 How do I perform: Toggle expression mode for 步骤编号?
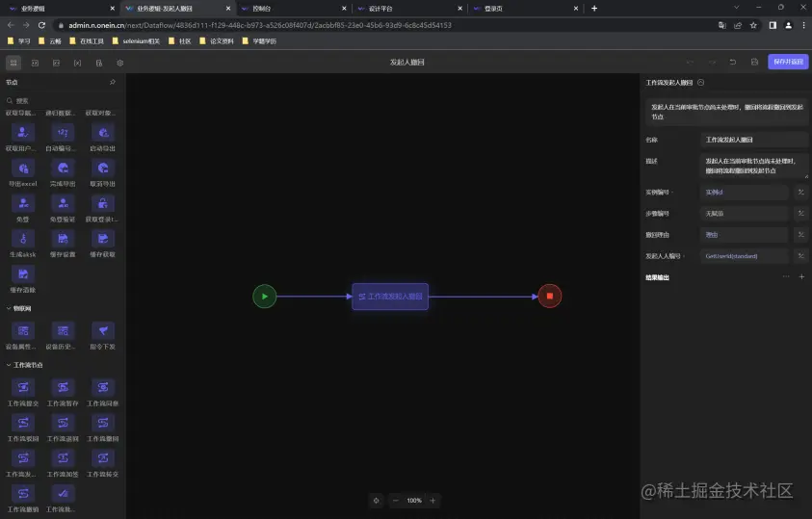[800, 213]
